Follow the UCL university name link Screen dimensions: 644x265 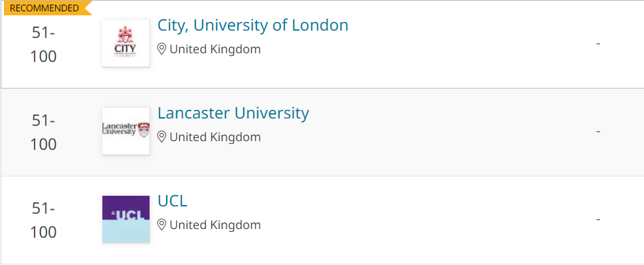(173, 201)
